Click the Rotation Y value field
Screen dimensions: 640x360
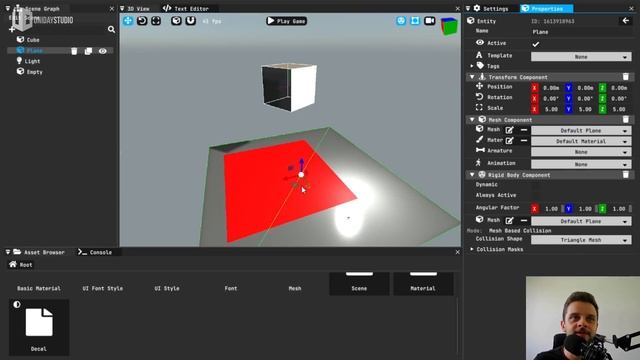tap(585, 98)
